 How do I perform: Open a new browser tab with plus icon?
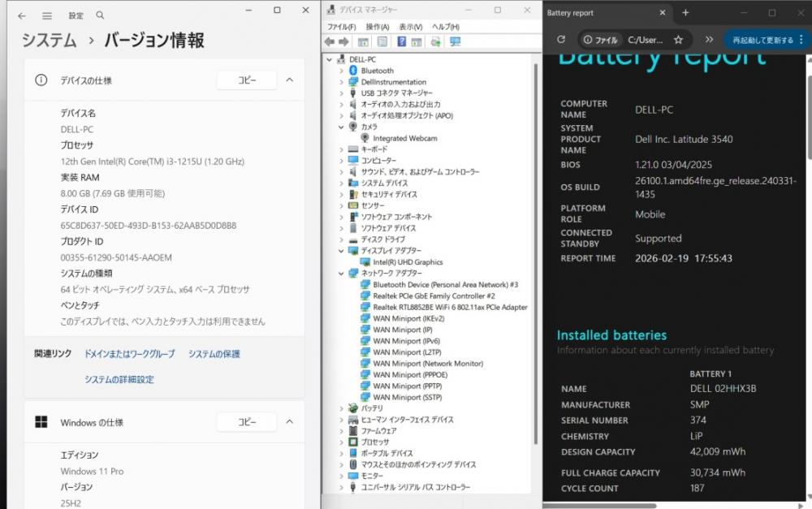(x=685, y=13)
